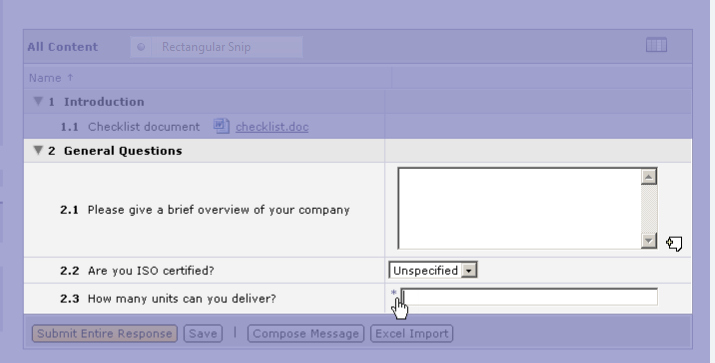Collapse the General Questions section triangle
The height and width of the screenshot is (363, 715).
(x=38, y=150)
